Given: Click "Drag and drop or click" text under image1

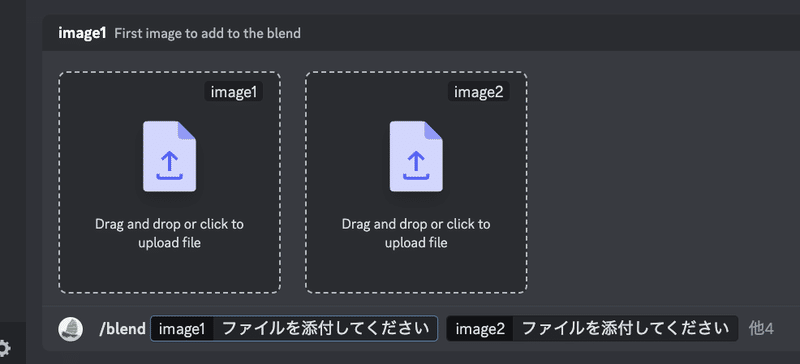Looking at the screenshot, I should [169, 224].
